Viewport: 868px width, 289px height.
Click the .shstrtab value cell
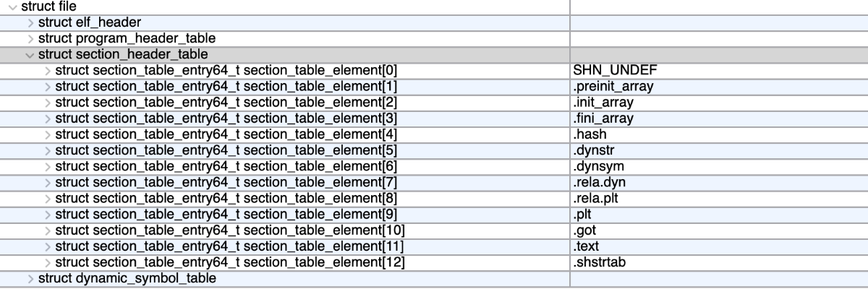click(x=719, y=262)
